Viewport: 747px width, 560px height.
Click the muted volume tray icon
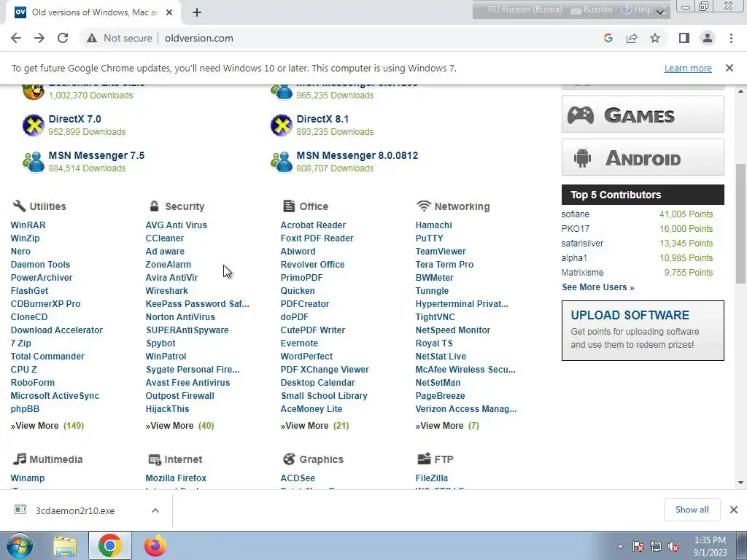pyautogui.click(x=673, y=546)
